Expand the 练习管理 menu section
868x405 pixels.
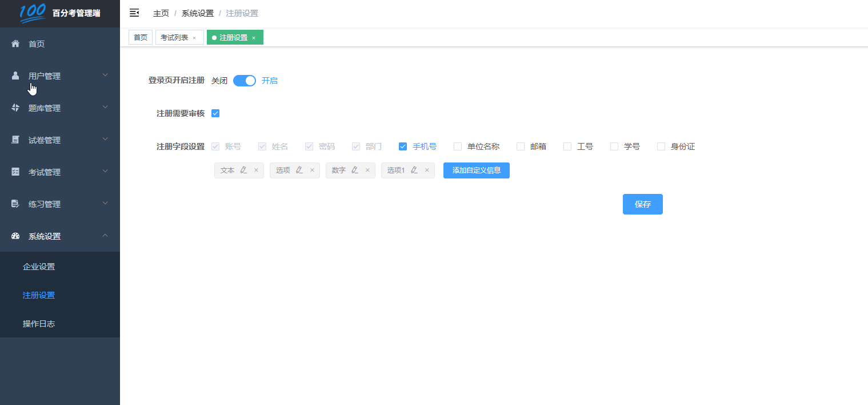point(46,204)
